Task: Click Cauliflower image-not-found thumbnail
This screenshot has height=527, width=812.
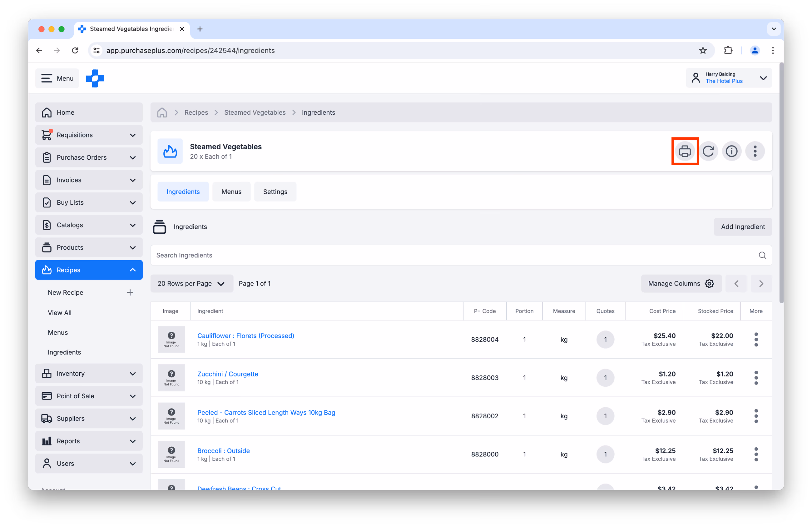Action: click(x=171, y=340)
